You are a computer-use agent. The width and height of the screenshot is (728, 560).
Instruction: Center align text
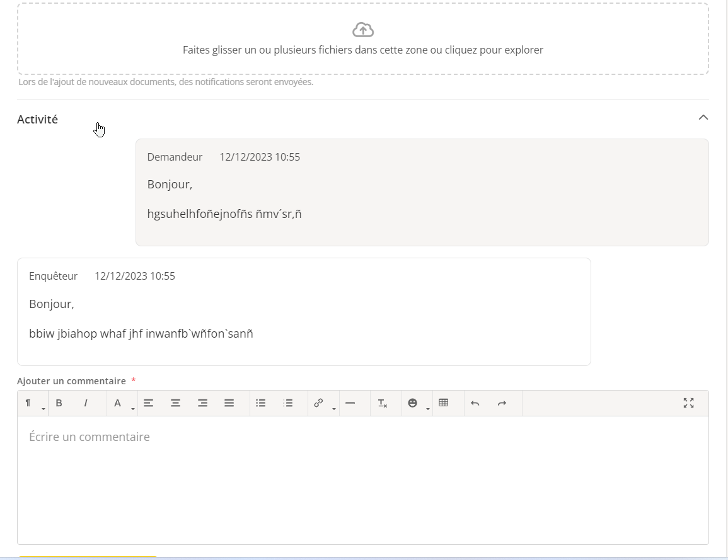click(x=175, y=403)
